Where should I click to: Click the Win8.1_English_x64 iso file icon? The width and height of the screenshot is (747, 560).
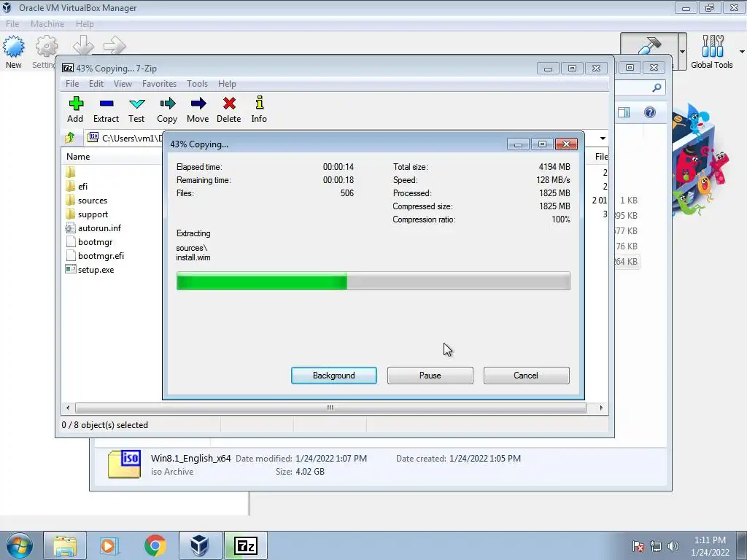coord(124,464)
